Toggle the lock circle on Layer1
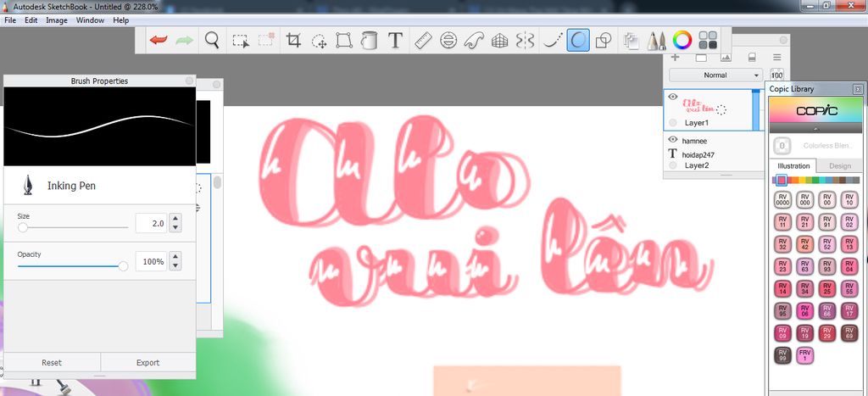 click(x=672, y=122)
